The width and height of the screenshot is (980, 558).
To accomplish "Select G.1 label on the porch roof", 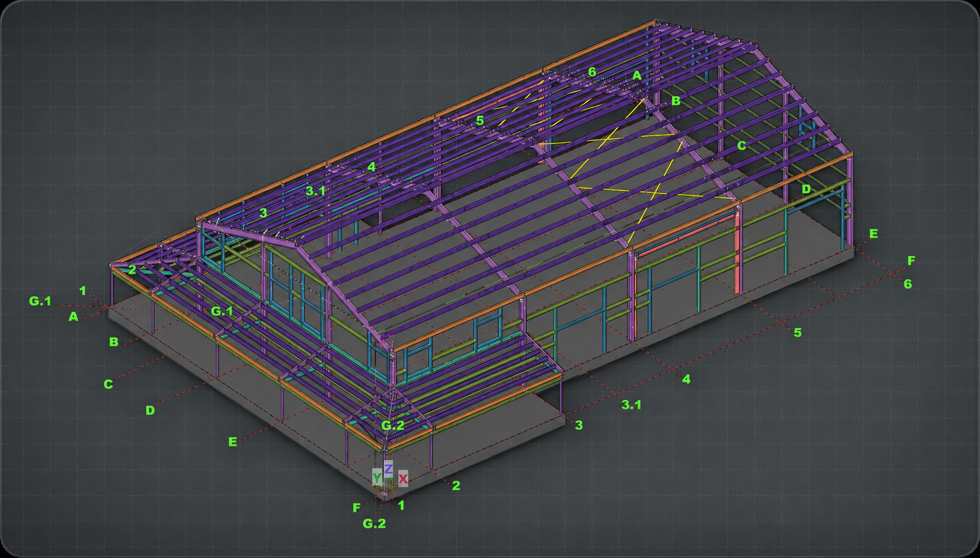I will 222,311.
